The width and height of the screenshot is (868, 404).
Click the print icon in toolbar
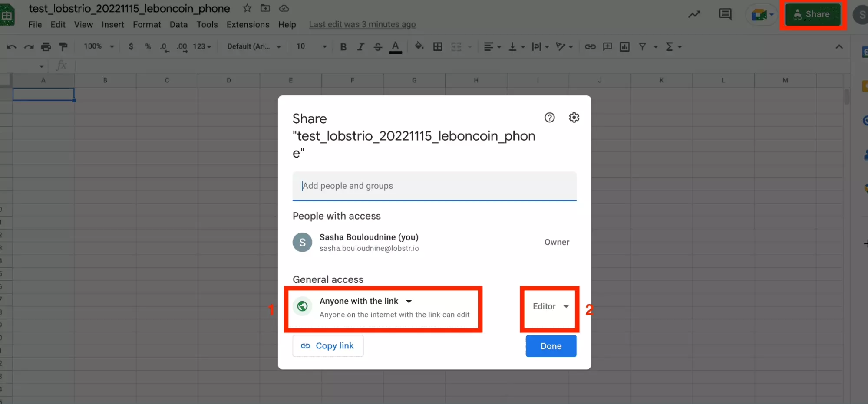click(46, 46)
